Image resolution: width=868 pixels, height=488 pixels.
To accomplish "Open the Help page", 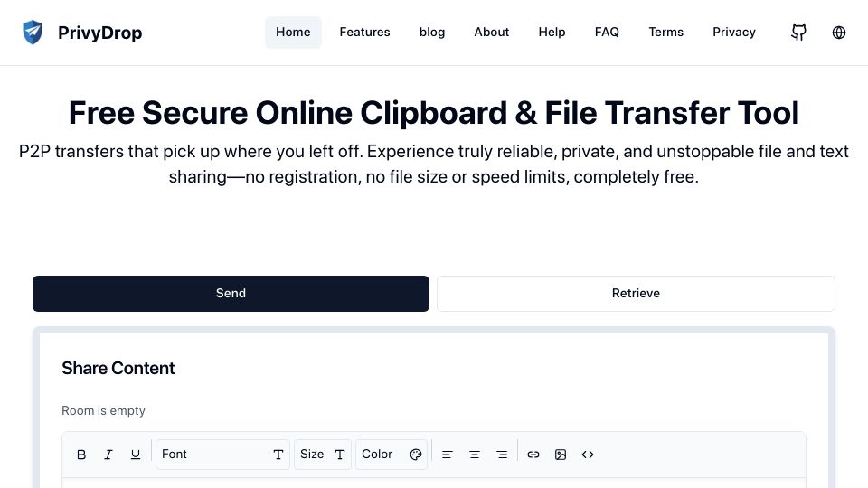I will tap(552, 33).
